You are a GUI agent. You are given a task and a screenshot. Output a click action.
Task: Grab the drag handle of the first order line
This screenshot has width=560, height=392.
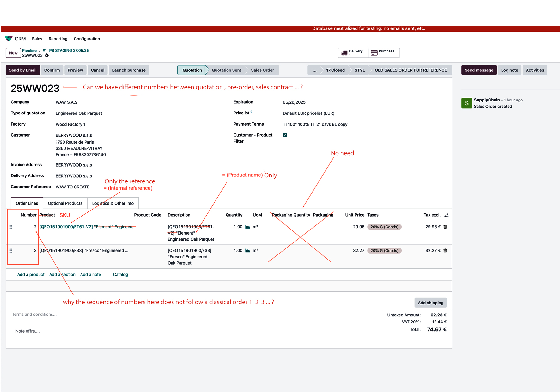click(x=11, y=227)
